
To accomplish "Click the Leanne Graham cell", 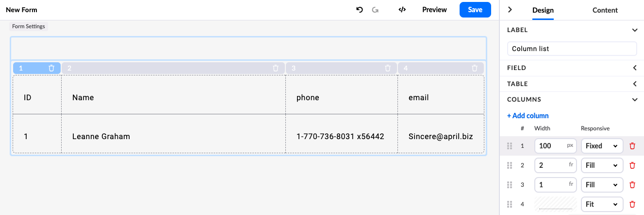I will [x=173, y=134].
